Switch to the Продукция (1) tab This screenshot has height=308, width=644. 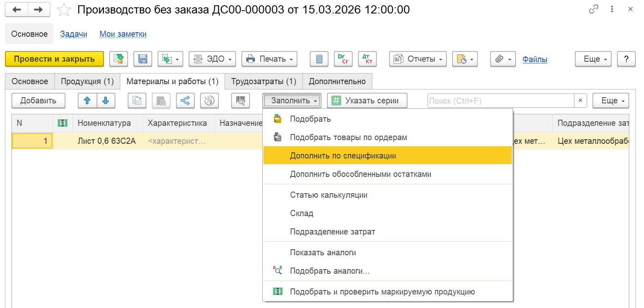click(87, 81)
